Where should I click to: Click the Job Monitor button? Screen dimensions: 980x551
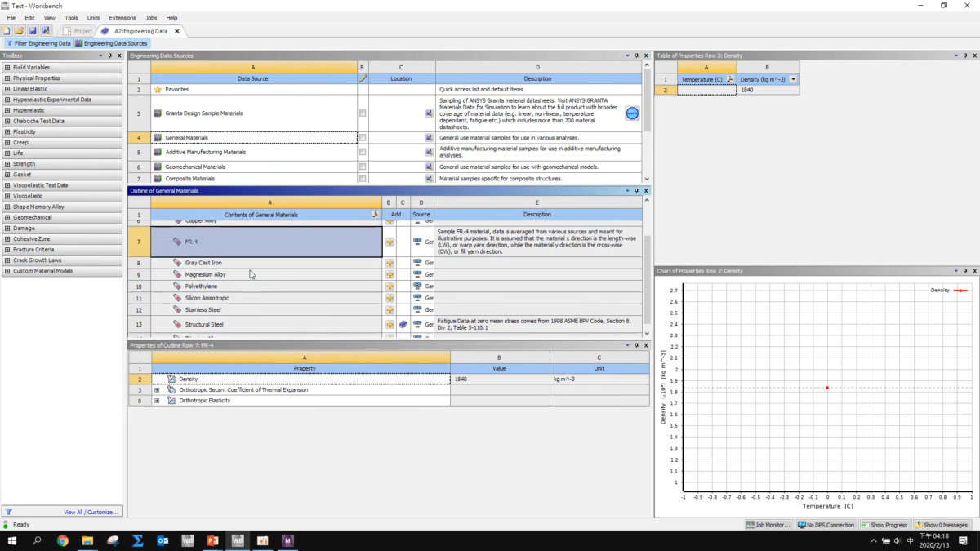tap(768, 525)
